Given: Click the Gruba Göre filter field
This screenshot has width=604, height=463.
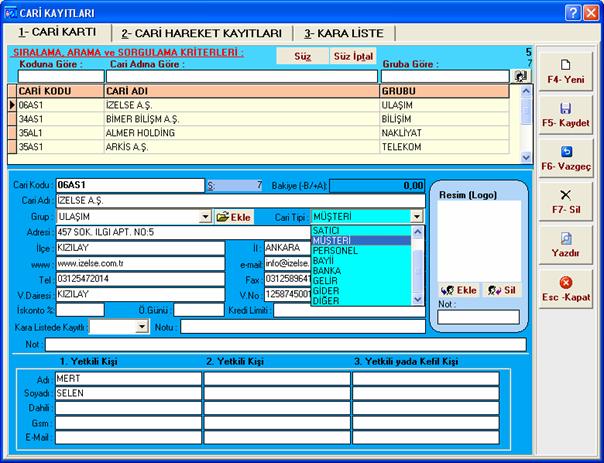Looking at the screenshot, I should [445, 76].
